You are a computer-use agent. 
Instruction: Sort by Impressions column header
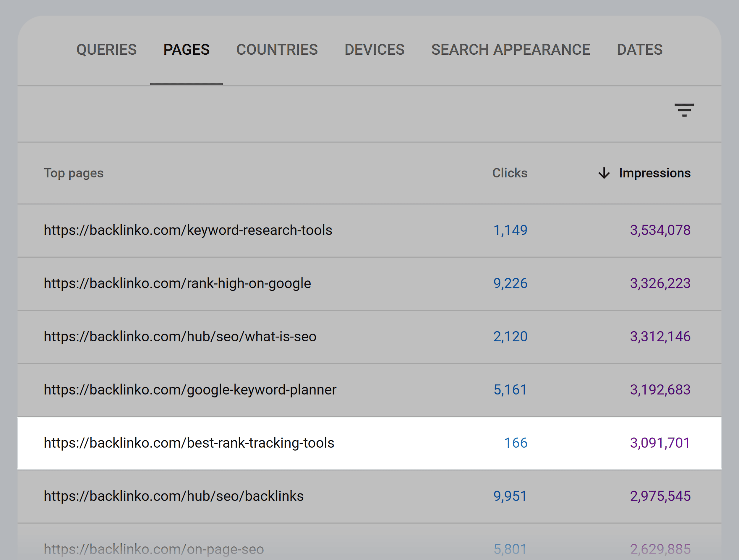[655, 173]
